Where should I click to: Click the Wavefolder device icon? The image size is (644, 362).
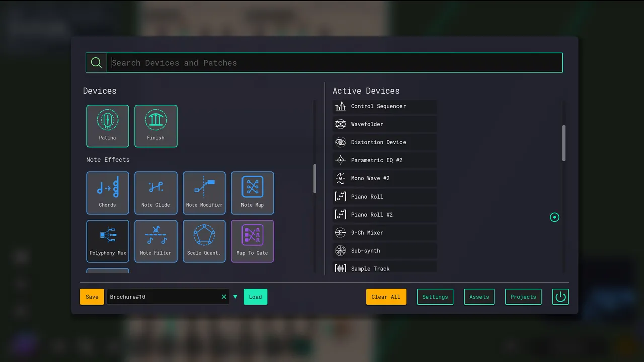pos(341,124)
